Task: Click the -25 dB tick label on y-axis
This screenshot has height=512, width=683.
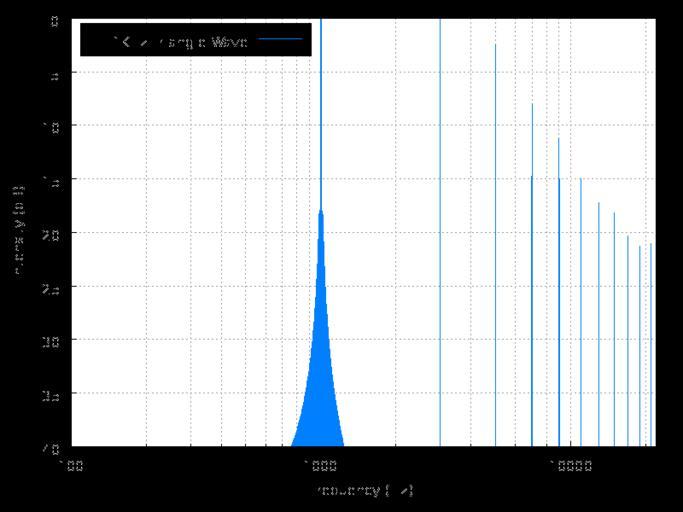Action: [52, 287]
